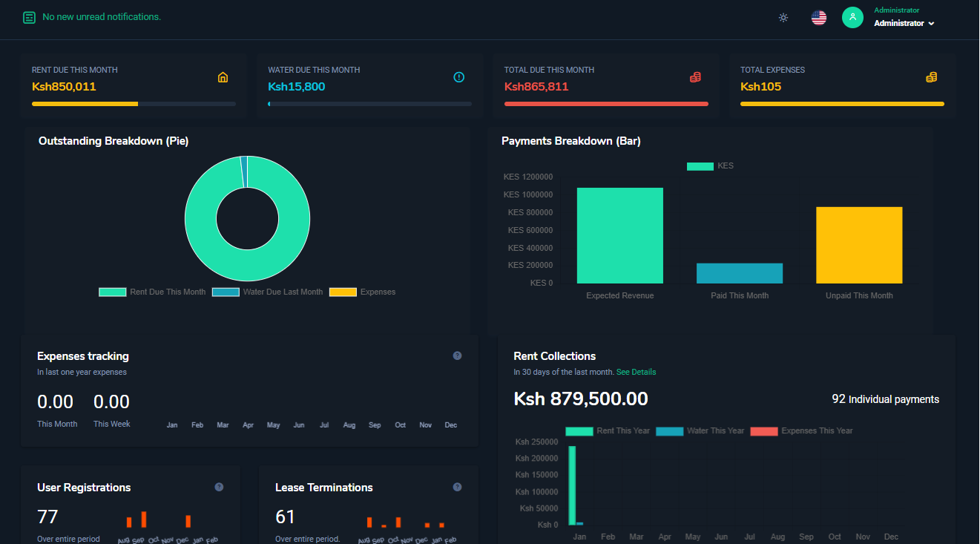Image resolution: width=980 pixels, height=544 pixels.
Task: Click the Unpaid This Month bar
Action: point(859,245)
